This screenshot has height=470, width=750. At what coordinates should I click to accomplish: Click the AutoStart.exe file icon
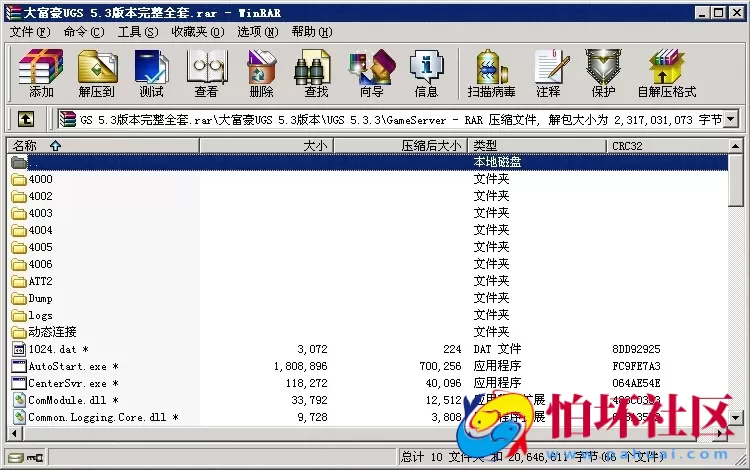[x=19, y=366]
